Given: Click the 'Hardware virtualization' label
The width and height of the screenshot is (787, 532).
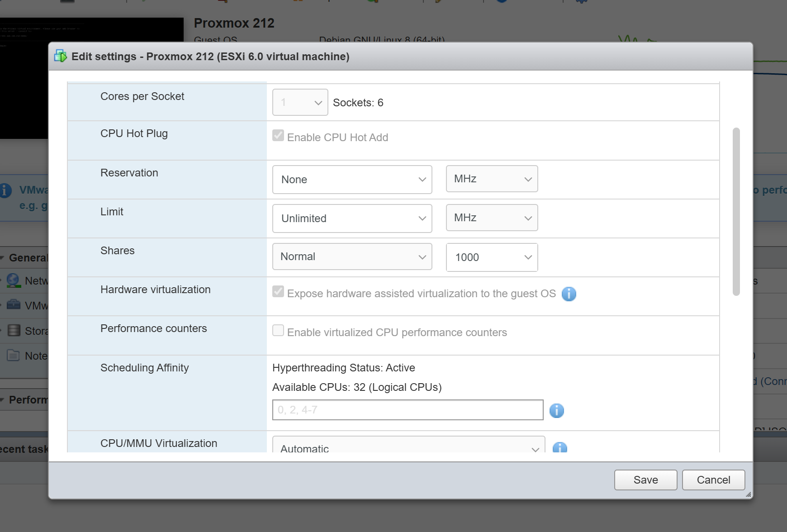Looking at the screenshot, I should click(x=156, y=290).
